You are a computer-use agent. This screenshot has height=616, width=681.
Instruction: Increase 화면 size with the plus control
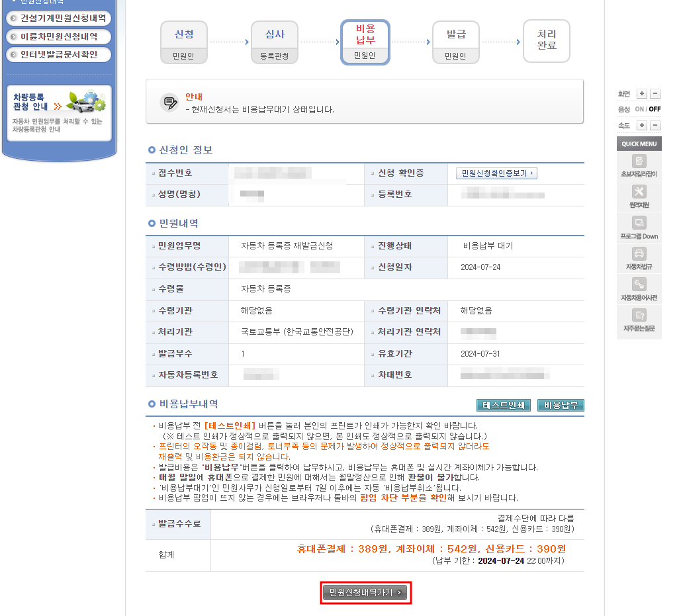pyautogui.click(x=643, y=93)
